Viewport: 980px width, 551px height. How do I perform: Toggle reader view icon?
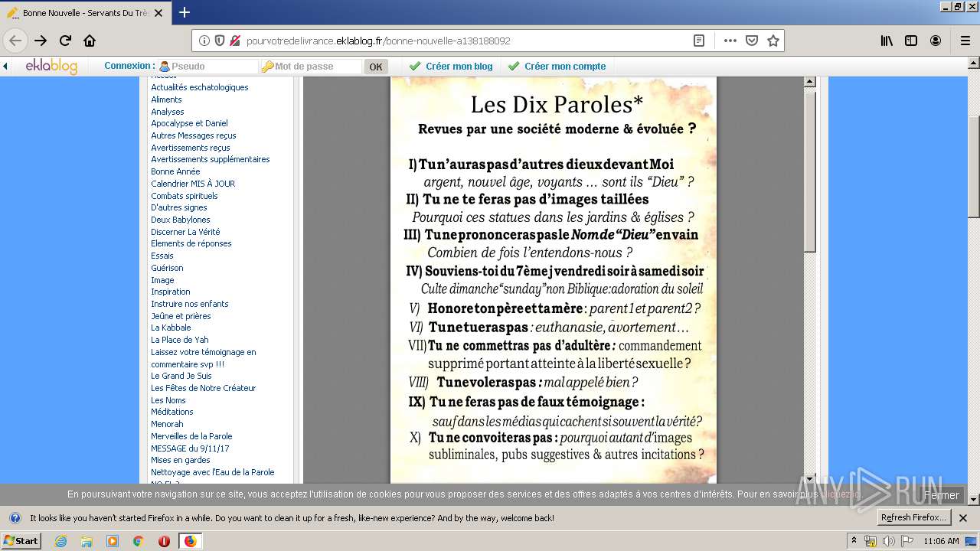699,41
